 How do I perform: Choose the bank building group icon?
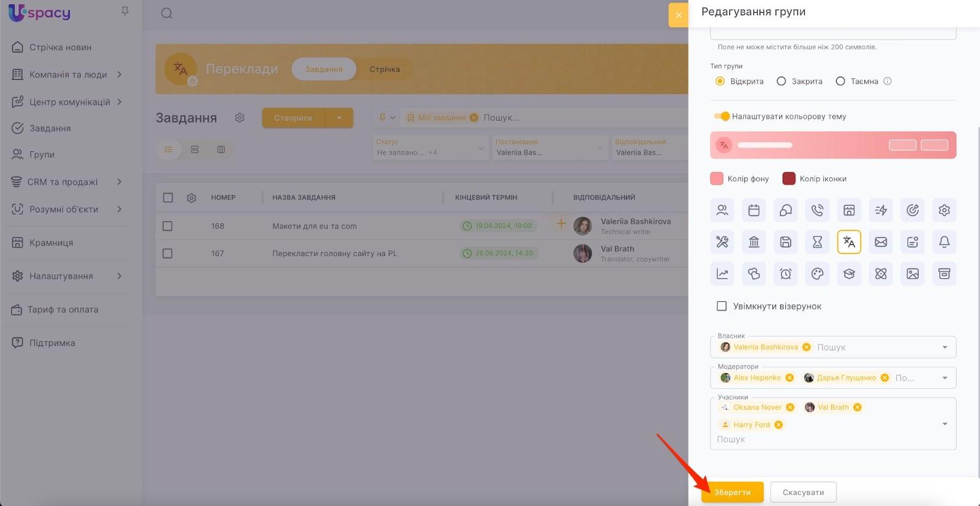[x=754, y=242]
